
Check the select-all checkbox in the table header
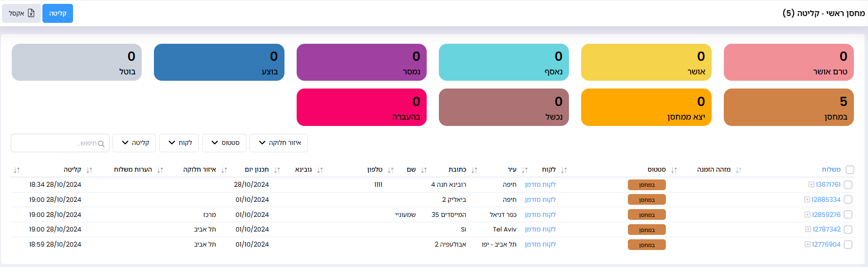[850, 170]
